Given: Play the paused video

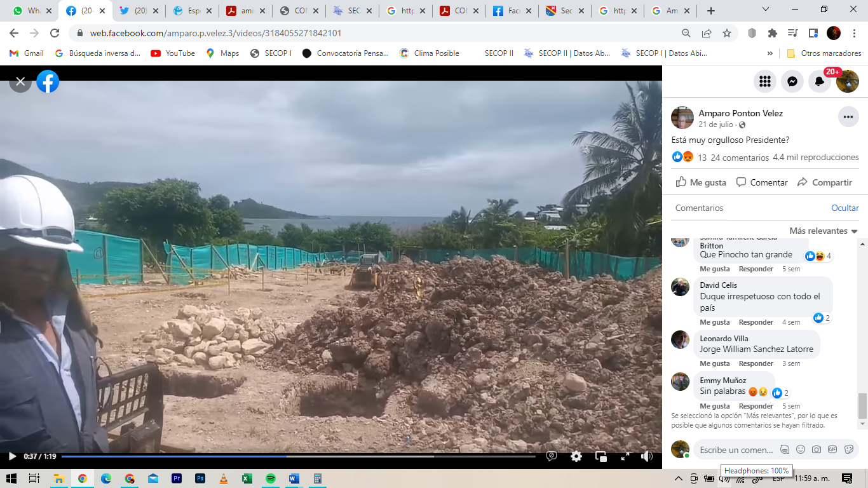Looking at the screenshot, I should (x=12, y=456).
